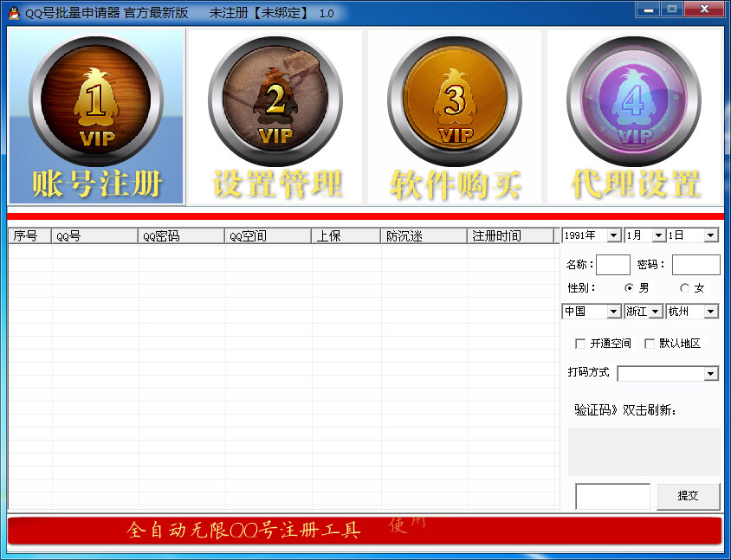This screenshot has height=560, width=731.
Task: Enable the 默认地区 checkbox
Action: click(x=650, y=344)
